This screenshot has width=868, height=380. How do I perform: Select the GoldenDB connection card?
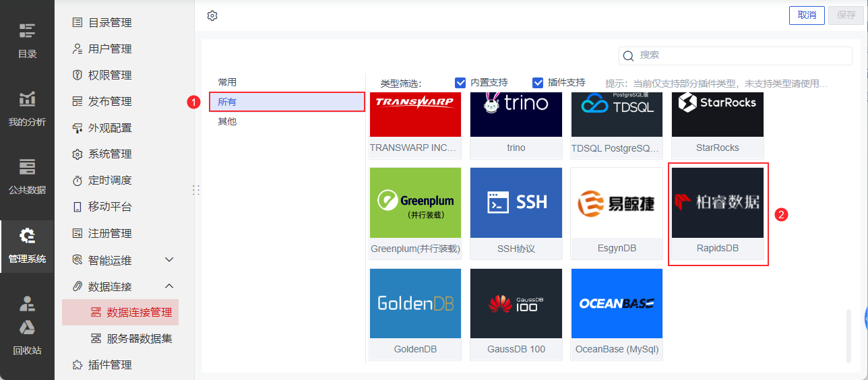tap(415, 314)
